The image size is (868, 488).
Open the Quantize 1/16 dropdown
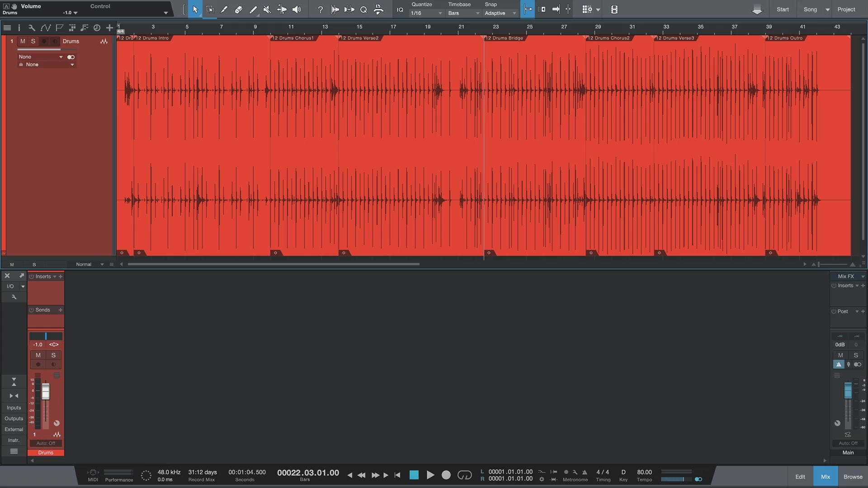(426, 13)
